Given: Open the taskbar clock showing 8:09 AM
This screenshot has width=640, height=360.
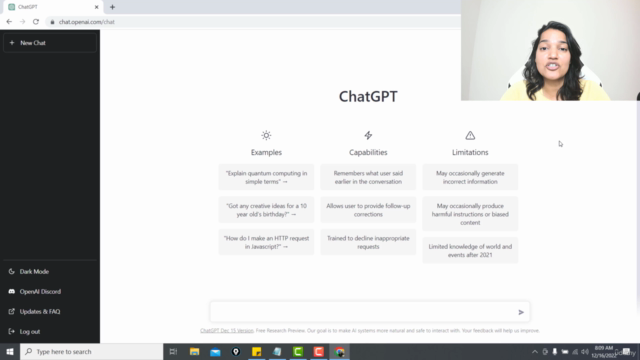Looking at the screenshot, I should coord(603,352).
